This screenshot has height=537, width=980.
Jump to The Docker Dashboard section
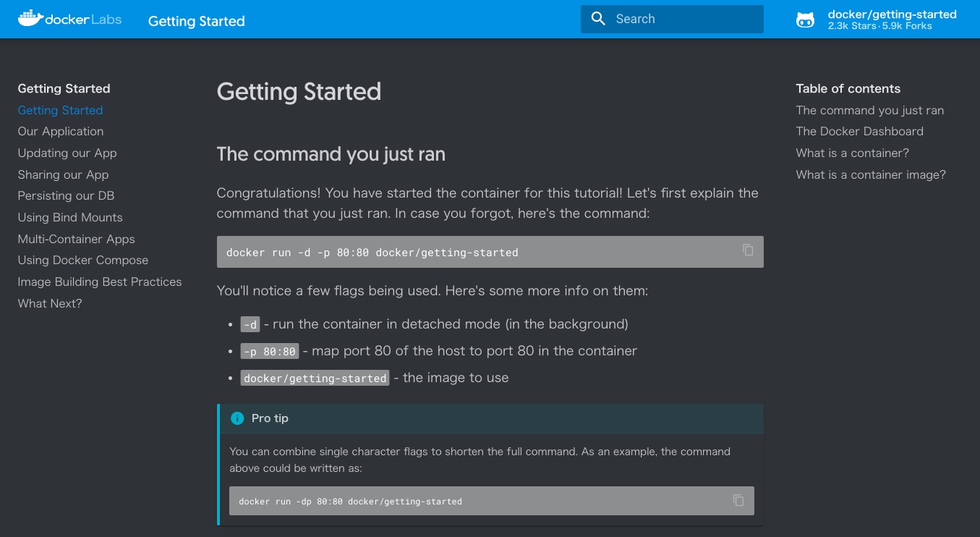859,132
